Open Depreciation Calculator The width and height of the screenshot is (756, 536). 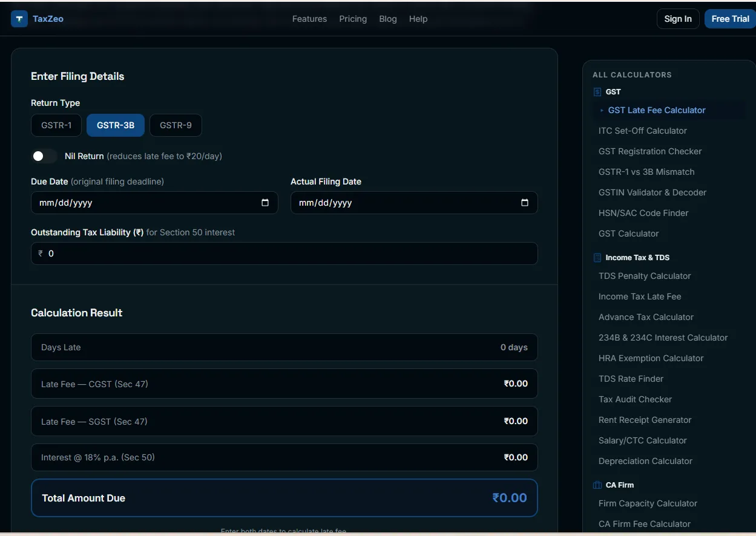coord(645,461)
